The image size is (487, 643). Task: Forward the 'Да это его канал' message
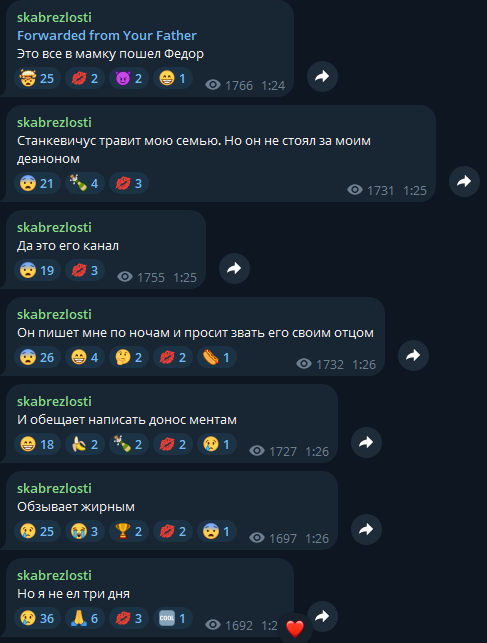[x=234, y=269]
